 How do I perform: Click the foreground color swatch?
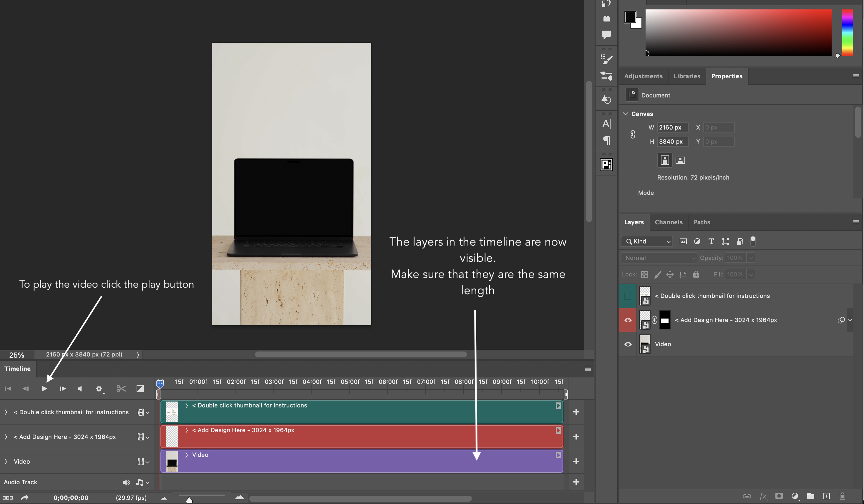click(x=630, y=17)
